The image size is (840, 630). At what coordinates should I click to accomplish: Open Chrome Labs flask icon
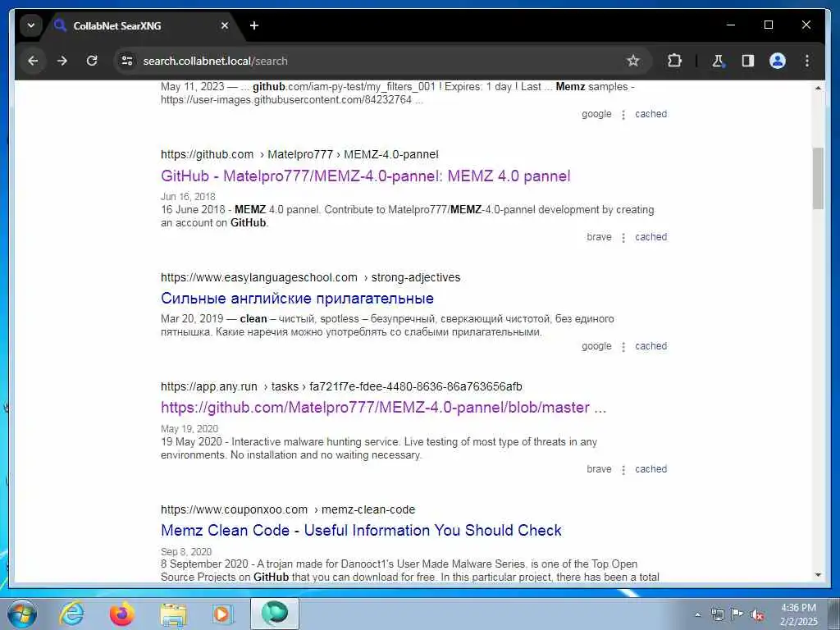click(718, 61)
